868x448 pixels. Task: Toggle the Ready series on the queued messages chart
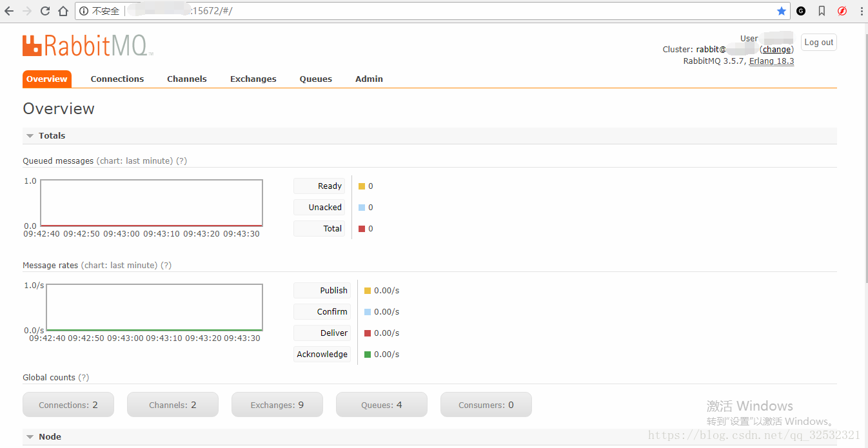tap(319, 186)
